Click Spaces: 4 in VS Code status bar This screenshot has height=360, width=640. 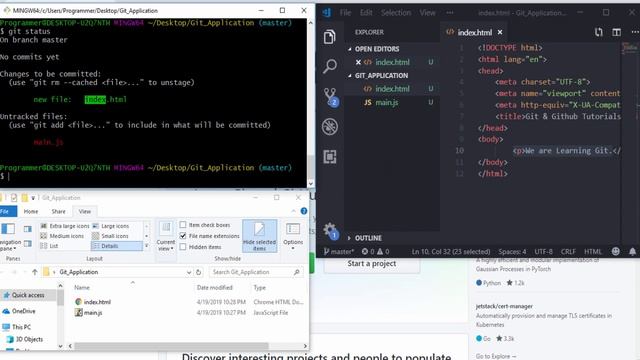coord(512,251)
